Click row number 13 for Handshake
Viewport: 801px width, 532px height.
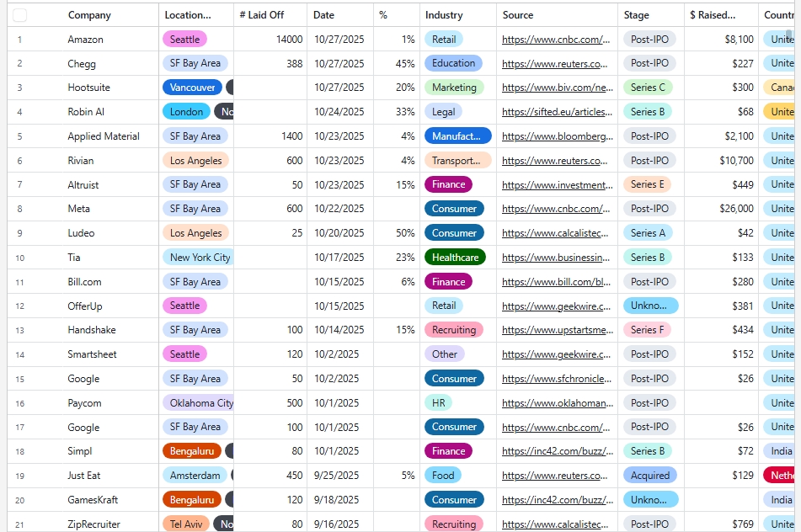[x=20, y=330]
